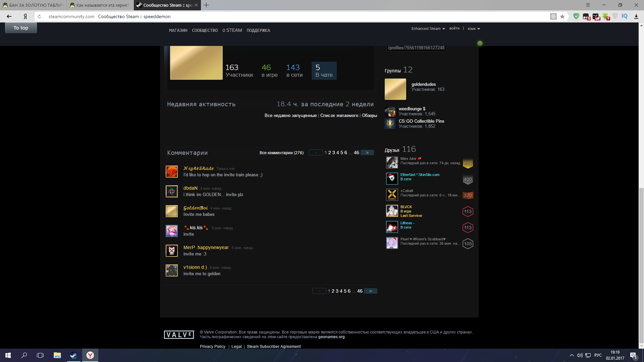Open Steam from the taskbar
This screenshot has width=644, height=362.
pos(73,355)
